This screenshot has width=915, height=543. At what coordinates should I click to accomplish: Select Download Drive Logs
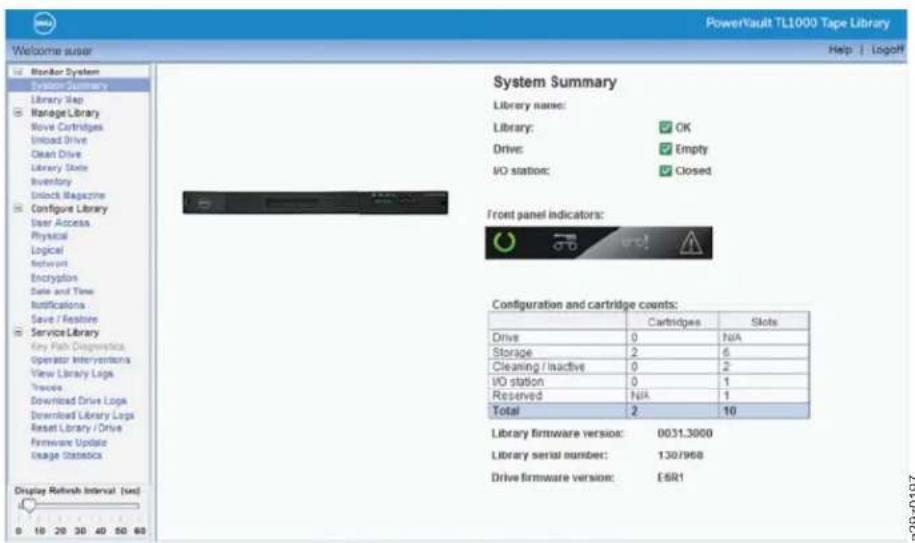[79, 401]
